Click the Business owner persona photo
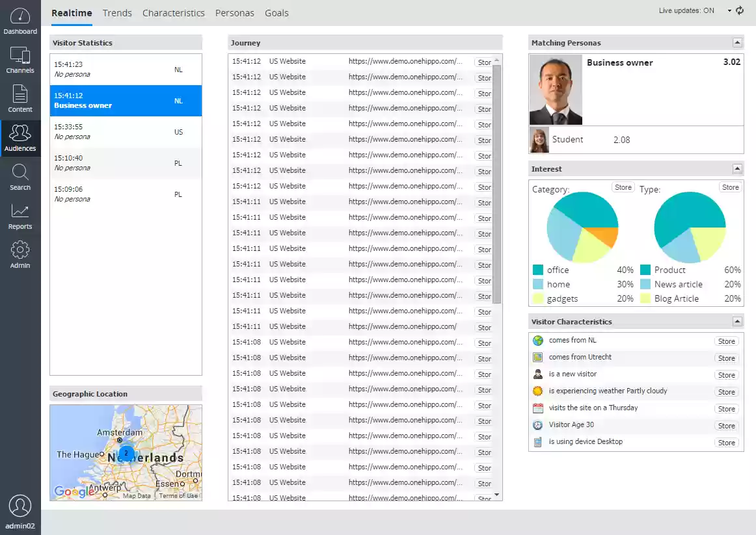This screenshot has height=535, width=756. coord(555,90)
